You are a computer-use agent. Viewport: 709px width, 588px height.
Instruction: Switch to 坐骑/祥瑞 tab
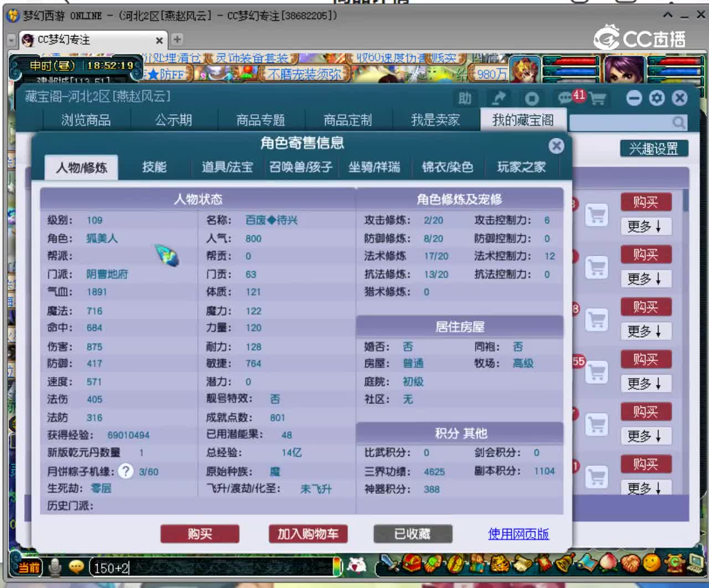click(374, 167)
